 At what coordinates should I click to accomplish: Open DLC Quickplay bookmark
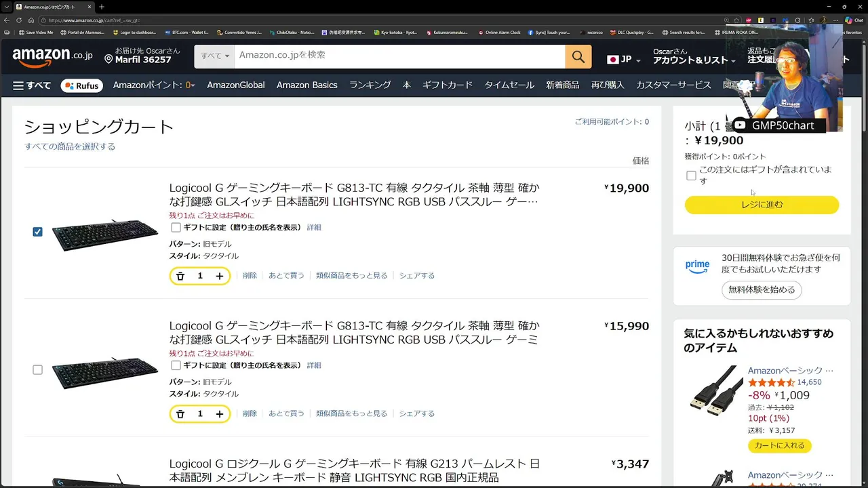pos(631,32)
